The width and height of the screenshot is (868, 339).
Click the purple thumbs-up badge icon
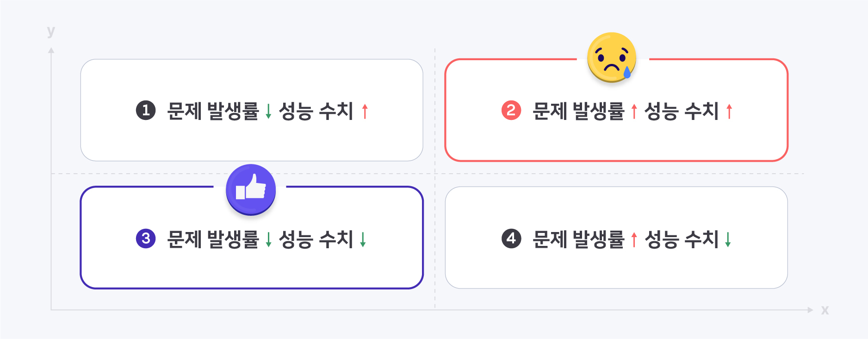pyautogui.click(x=251, y=189)
